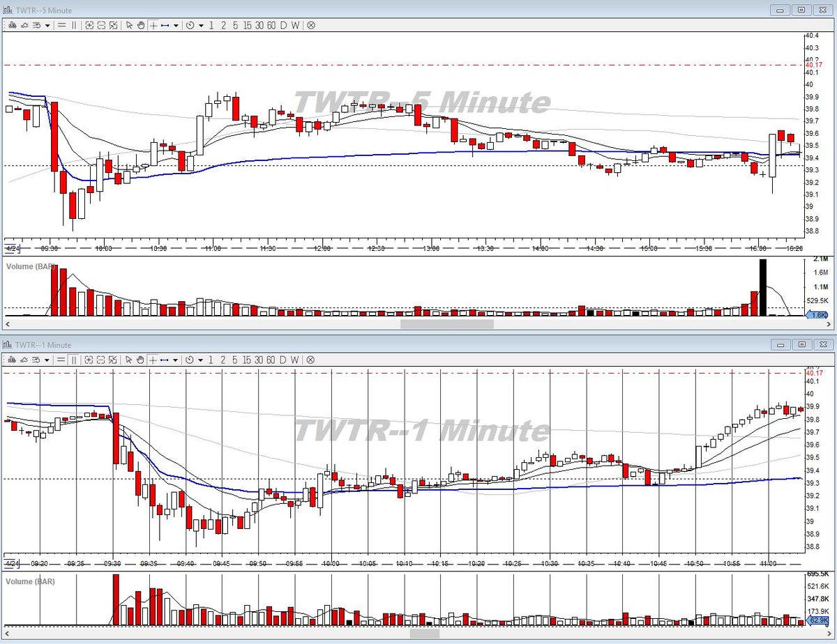Click Volume (BAR) label in 1 Minute chart
This screenshot has width=837, height=644.
click(29, 581)
